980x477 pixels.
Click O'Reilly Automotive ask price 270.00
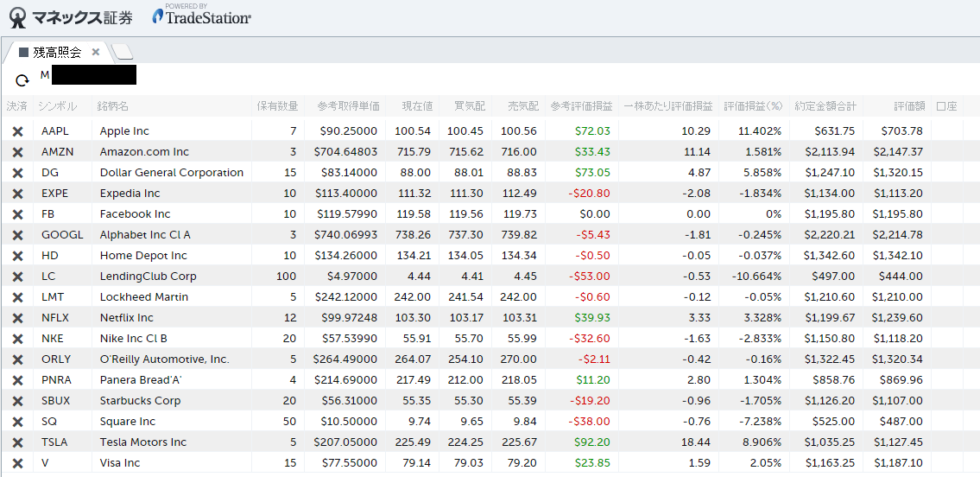coord(518,359)
